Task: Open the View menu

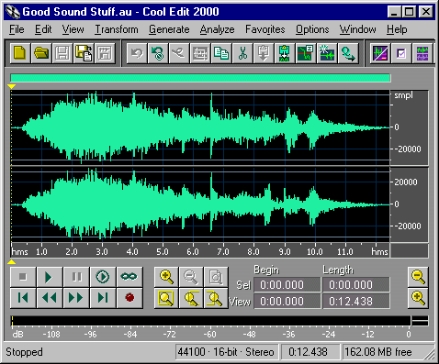Action: coord(73,29)
